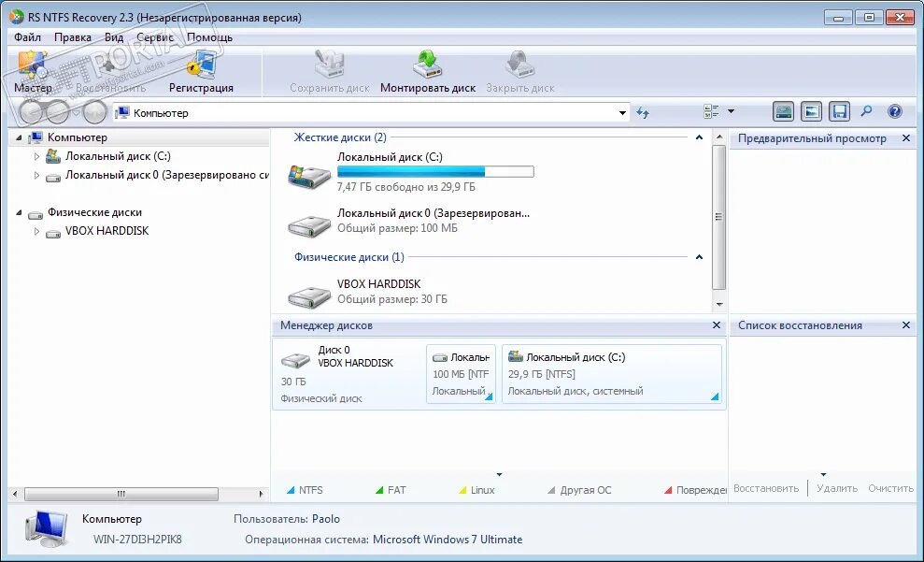Click the Другая ОС legend entry
The image size is (924, 562).
pos(579,490)
